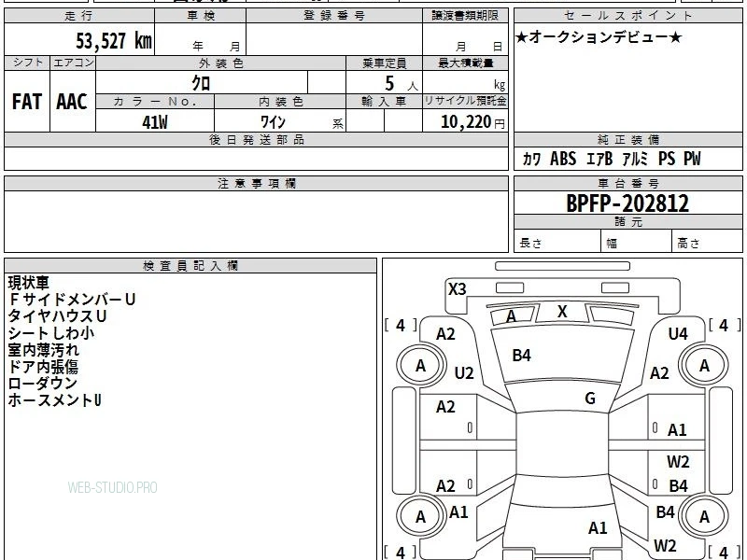The image size is (747, 560).
Task: Select the note タイヤハウスU
Action: pyautogui.click(x=57, y=316)
